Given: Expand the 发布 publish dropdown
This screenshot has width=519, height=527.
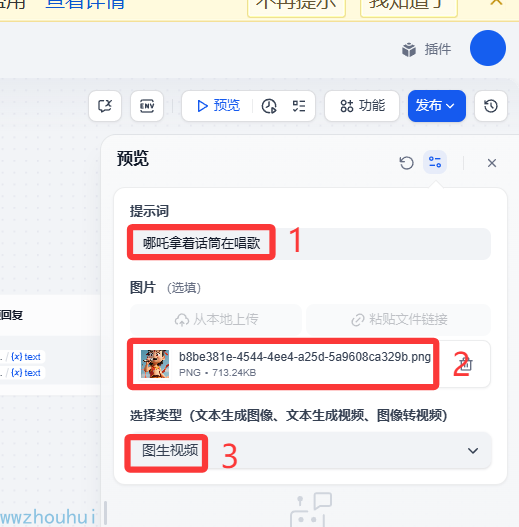Looking at the screenshot, I should (437, 106).
